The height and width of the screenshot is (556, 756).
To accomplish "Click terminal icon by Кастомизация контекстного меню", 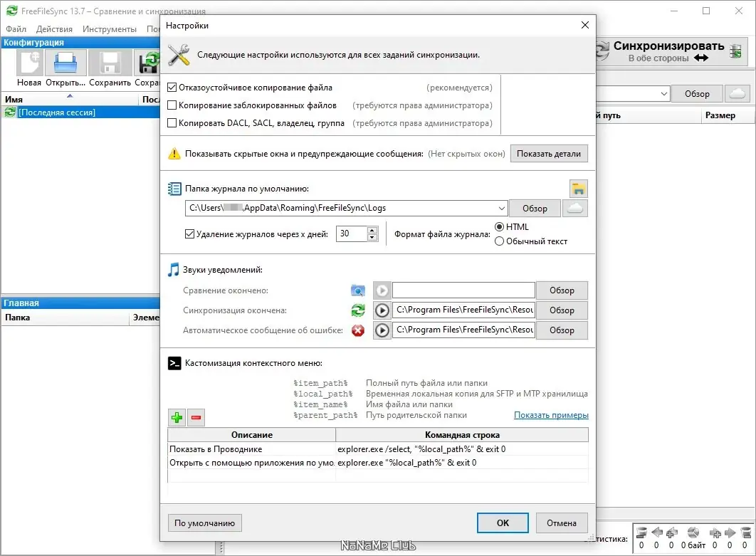I will click(x=174, y=363).
